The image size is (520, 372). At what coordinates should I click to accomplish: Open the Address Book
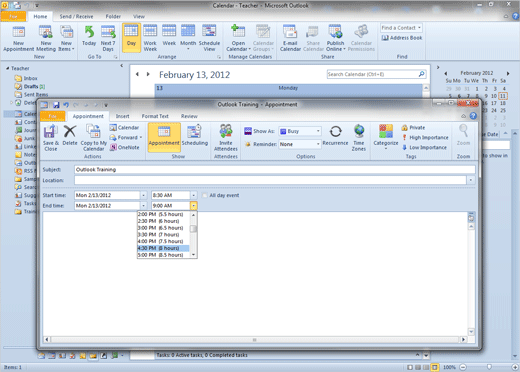point(402,38)
